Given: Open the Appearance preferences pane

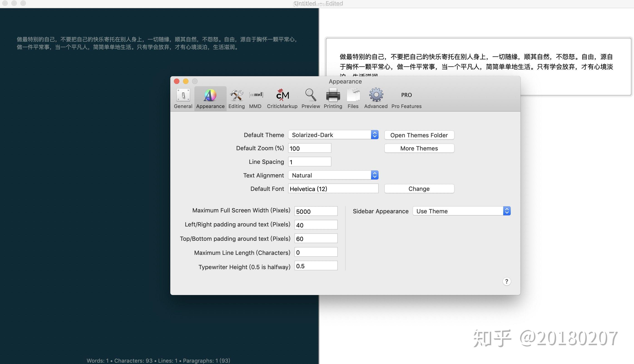Looking at the screenshot, I should 210,98.
